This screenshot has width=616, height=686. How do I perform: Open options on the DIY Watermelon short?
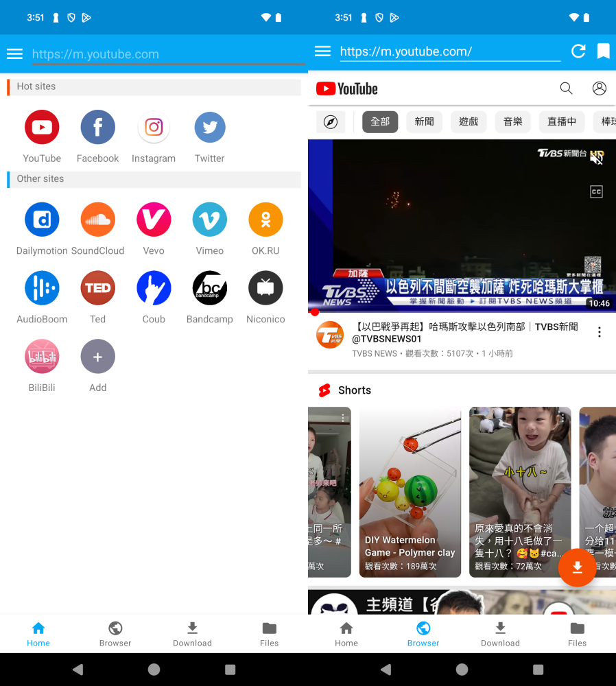click(x=452, y=417)
